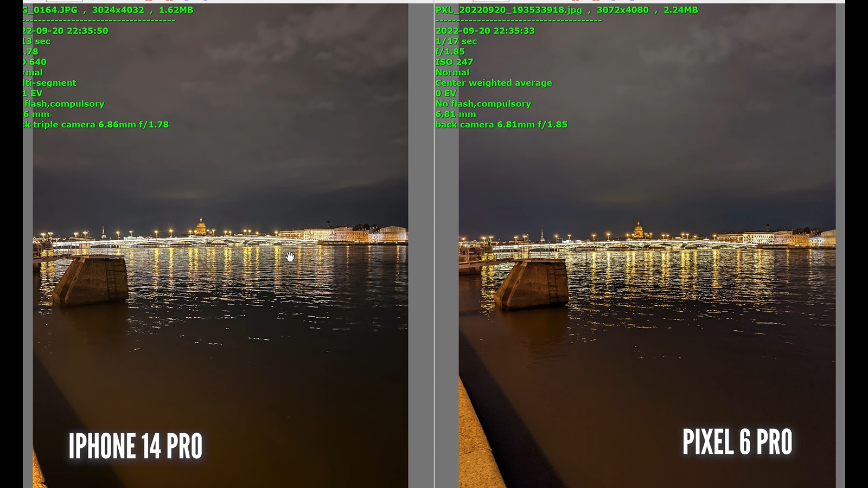Image resolution: width=868 pixels, height=488 pixels.
Task: Click the iPhone 14 Pro night photo
Action: tap(220, 246)
